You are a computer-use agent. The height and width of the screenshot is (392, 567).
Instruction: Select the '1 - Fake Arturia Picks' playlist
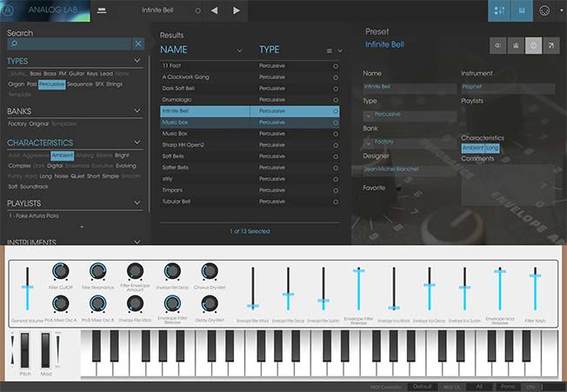(x=34, y=216)
